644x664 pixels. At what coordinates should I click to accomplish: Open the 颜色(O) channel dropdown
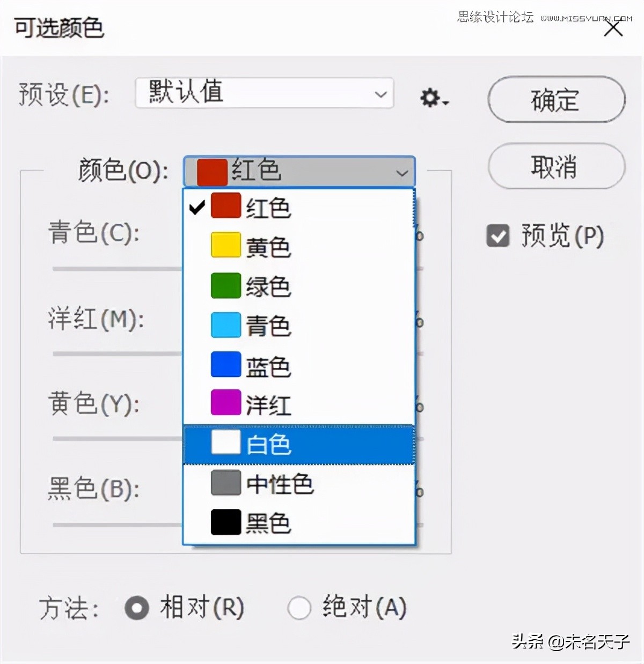click(x=299, y=172)
